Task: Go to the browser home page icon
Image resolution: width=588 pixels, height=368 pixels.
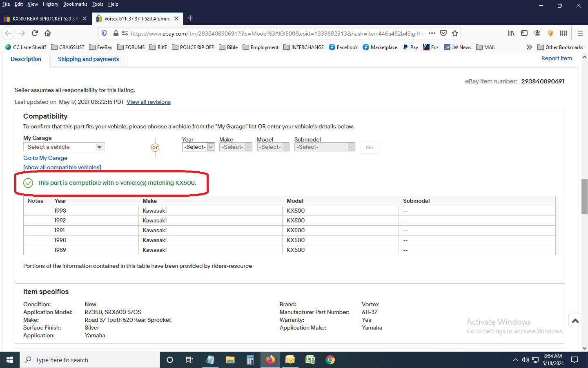Action: pyautogui.click(x=48, y=33)
